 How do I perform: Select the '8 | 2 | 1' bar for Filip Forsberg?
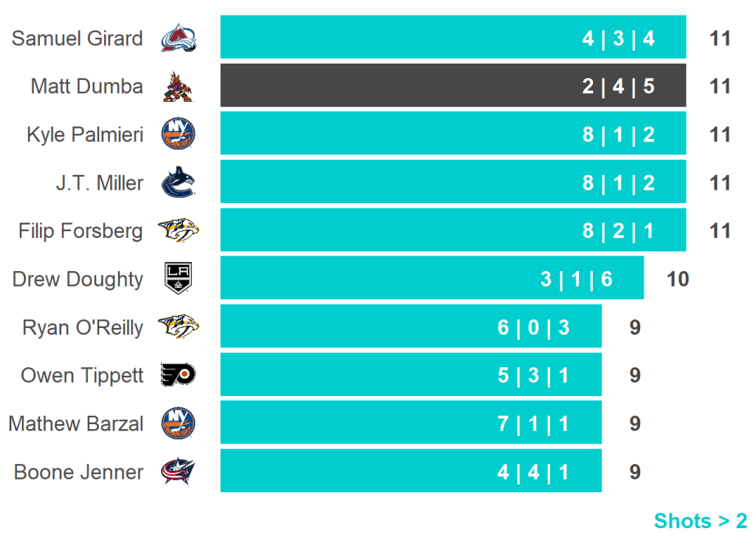click(x=453, y=230)
